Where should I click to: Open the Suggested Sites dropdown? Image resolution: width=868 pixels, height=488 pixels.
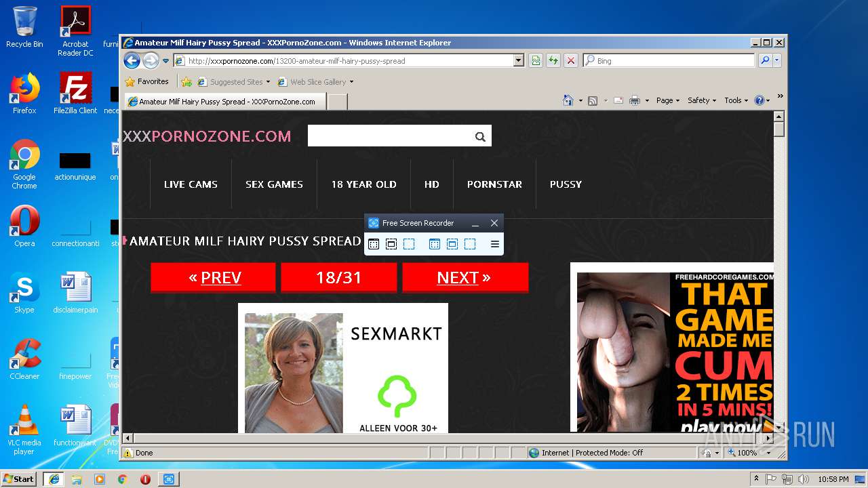point(233,81)
